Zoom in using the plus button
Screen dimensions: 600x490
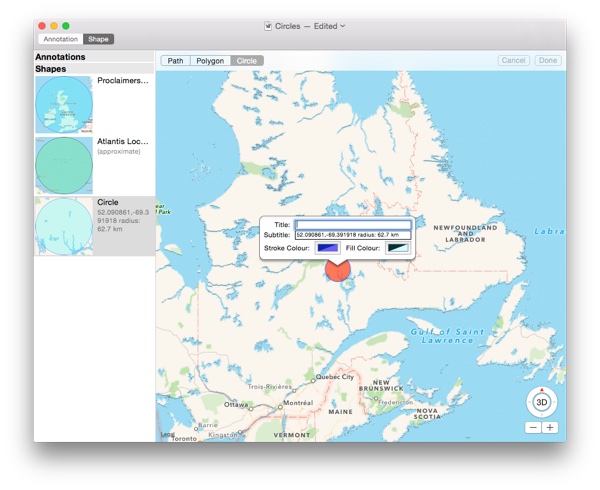550,427
